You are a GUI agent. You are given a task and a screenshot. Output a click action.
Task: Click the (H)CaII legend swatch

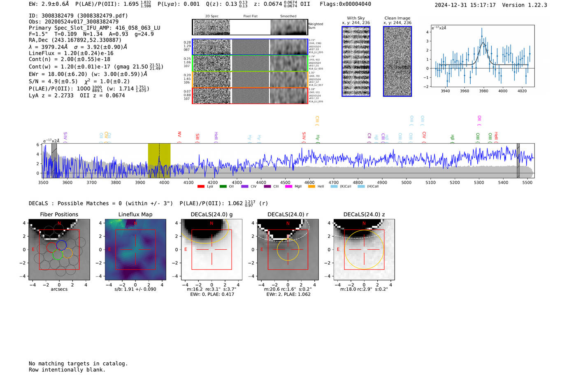(x=361, y=186)
